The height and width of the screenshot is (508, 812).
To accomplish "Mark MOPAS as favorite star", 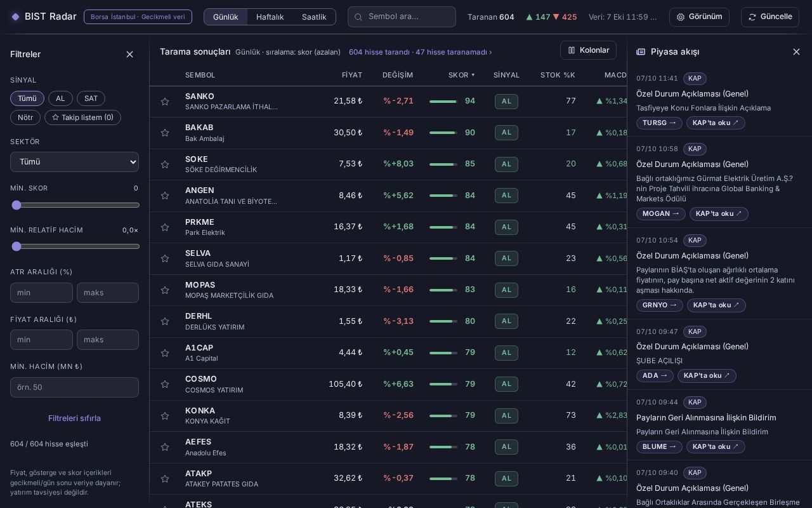I will [x=165, y=290].
